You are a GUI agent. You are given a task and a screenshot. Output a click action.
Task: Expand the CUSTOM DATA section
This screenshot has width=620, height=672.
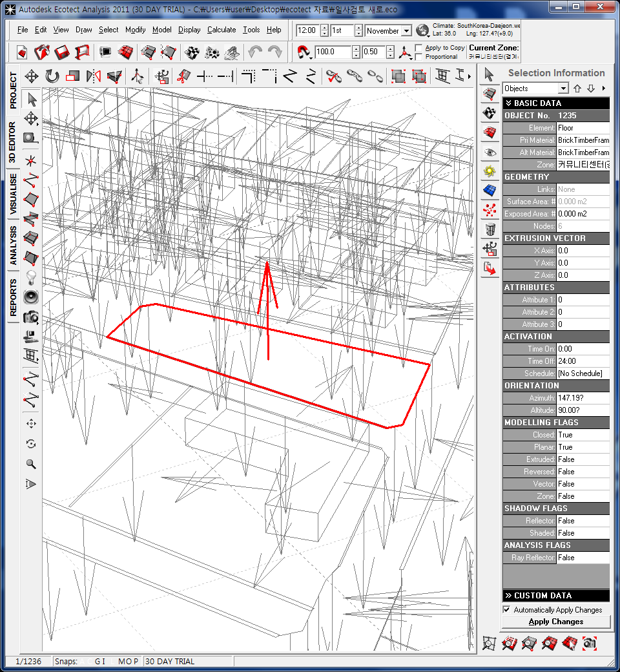pos(509,596)
